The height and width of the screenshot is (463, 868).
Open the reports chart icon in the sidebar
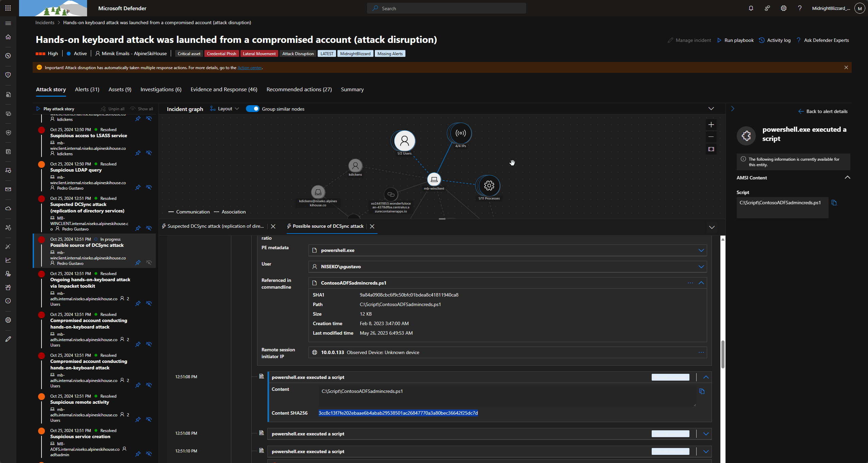pos(8,260)
